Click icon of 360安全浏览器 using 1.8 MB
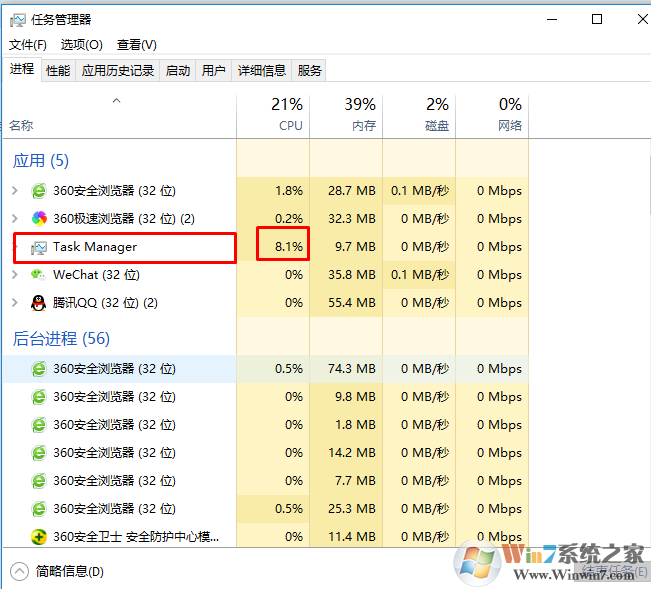This screenshot has width=651, height=589. pyautogui.click(x=39, y=425)
